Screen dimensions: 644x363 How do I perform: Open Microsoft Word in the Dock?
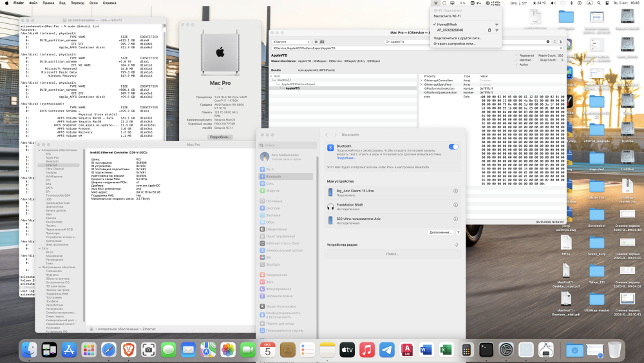pyautogui.click(x=427, y=350)
